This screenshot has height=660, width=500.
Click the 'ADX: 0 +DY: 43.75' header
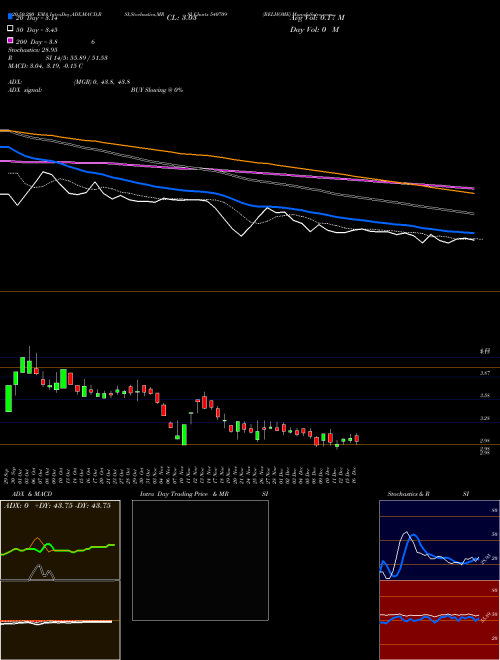click(x=57, y=506)
